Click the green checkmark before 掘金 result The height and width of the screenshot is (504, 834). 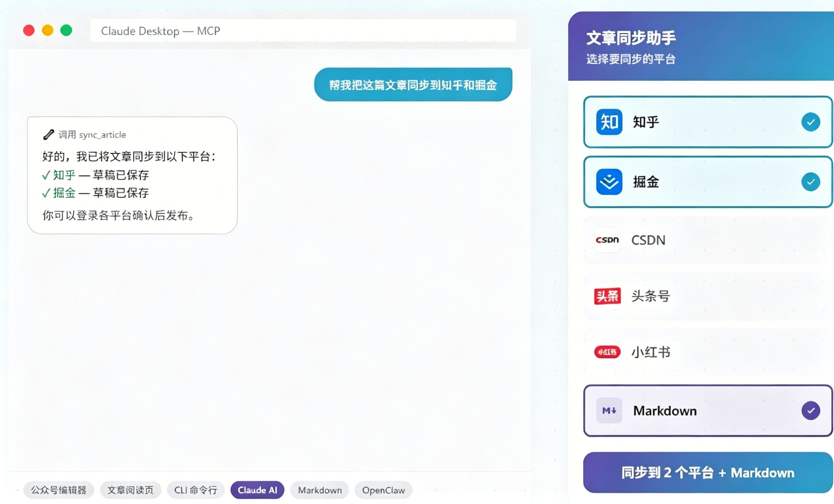coord(46,193)
